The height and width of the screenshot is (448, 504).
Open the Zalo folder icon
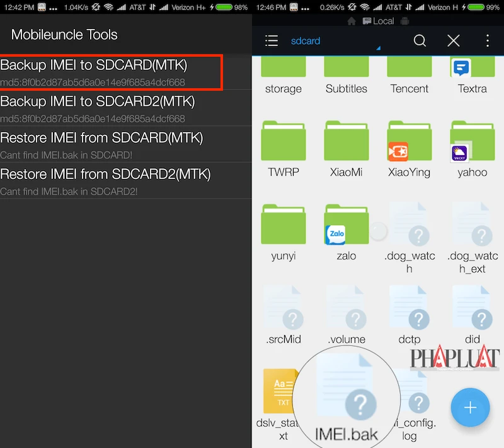(346, 224)
